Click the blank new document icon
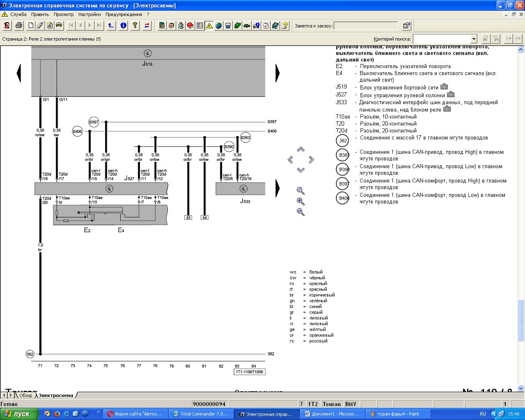 31,25
